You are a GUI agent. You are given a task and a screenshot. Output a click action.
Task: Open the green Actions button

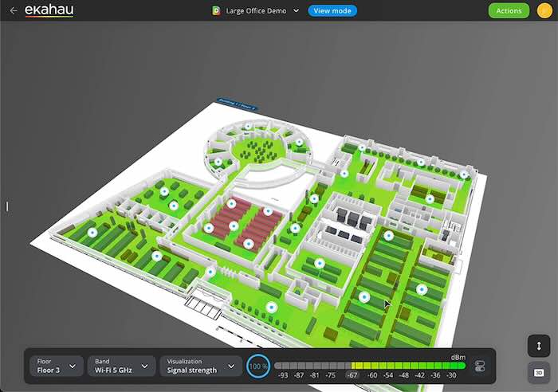509,10
